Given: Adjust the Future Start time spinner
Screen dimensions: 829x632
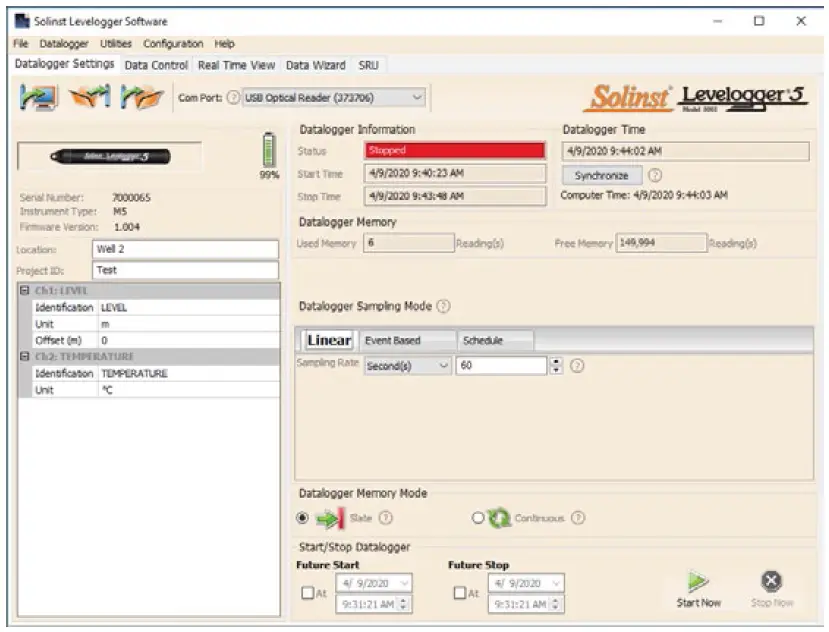Looking at the screenshot, I should 404,604.
